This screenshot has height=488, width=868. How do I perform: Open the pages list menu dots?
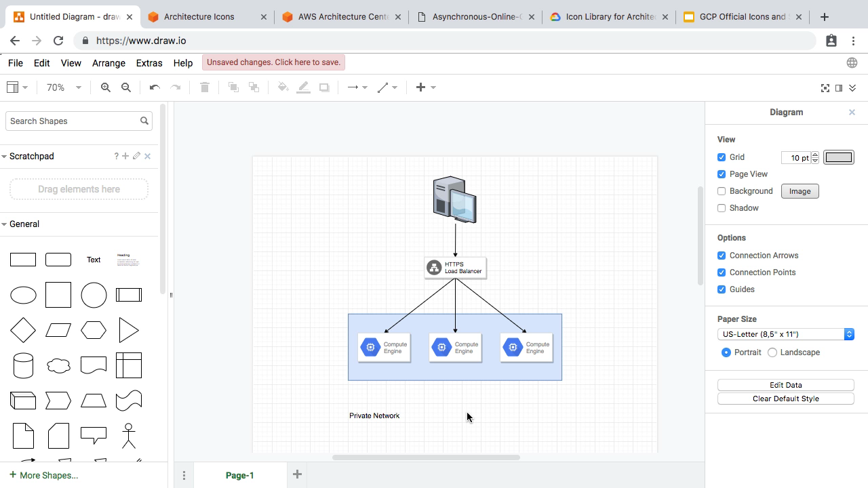point(184,476)
